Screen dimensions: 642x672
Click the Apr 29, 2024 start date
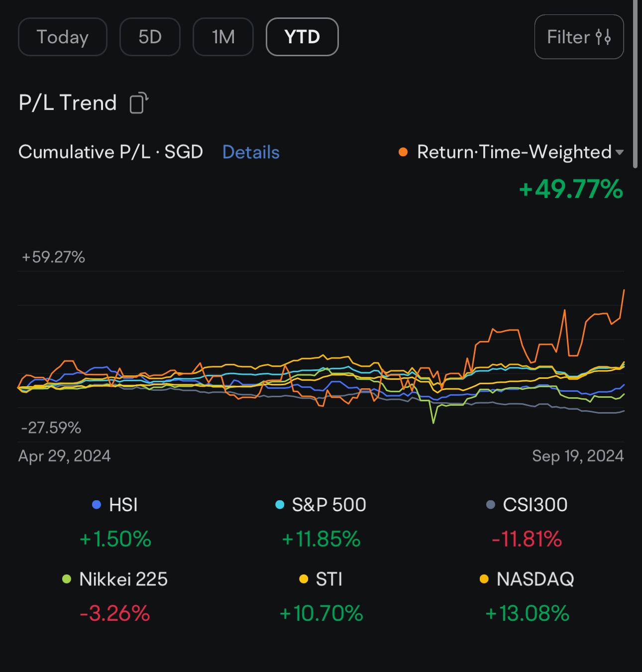tap(65, 456)
